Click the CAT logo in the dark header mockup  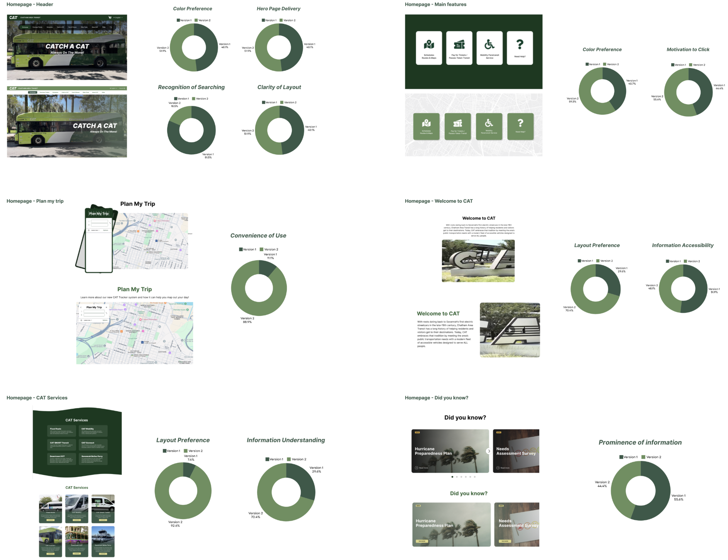13,17
